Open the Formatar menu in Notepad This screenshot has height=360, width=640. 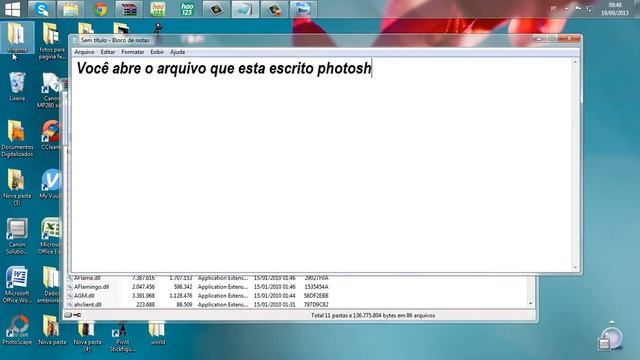[x=133, y=52]
